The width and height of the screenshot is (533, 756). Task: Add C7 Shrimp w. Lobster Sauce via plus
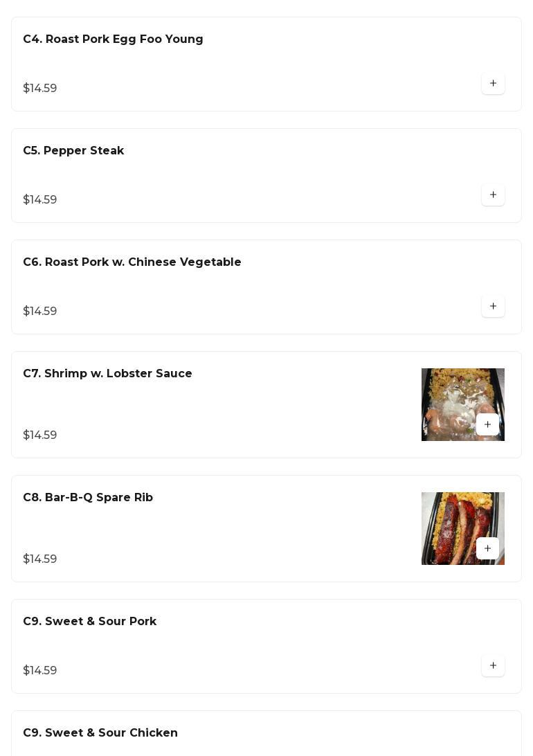[487, 425]
